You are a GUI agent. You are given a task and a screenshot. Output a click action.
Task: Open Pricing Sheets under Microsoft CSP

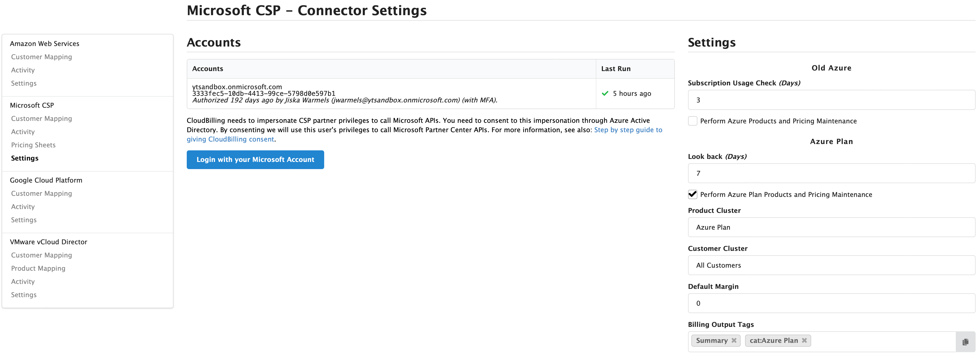[x=33, y=145]
